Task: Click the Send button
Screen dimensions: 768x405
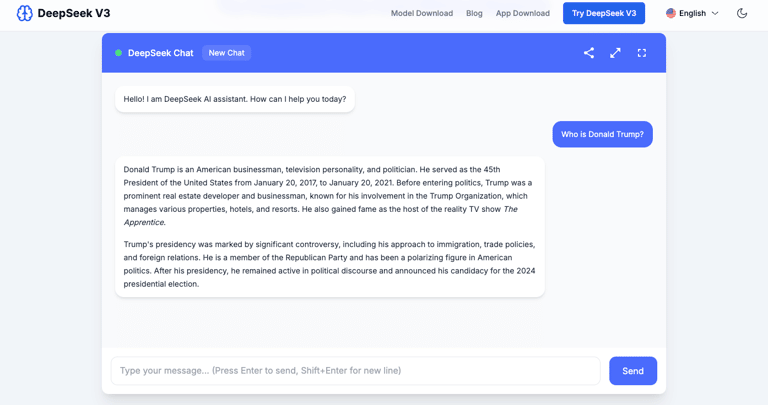Action: click(633, 371)
